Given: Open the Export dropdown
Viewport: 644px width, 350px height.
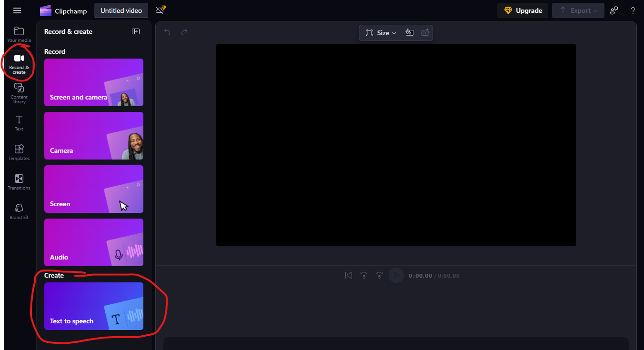Looking at the screenshot, I should coord(578,10).
